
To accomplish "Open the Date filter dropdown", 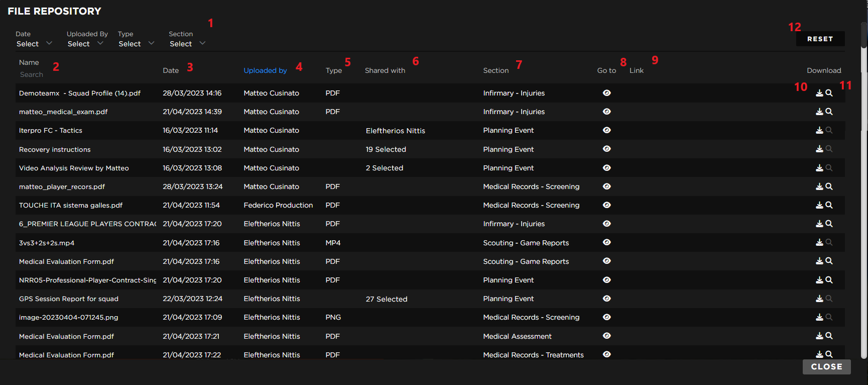I will coord(34,44).
